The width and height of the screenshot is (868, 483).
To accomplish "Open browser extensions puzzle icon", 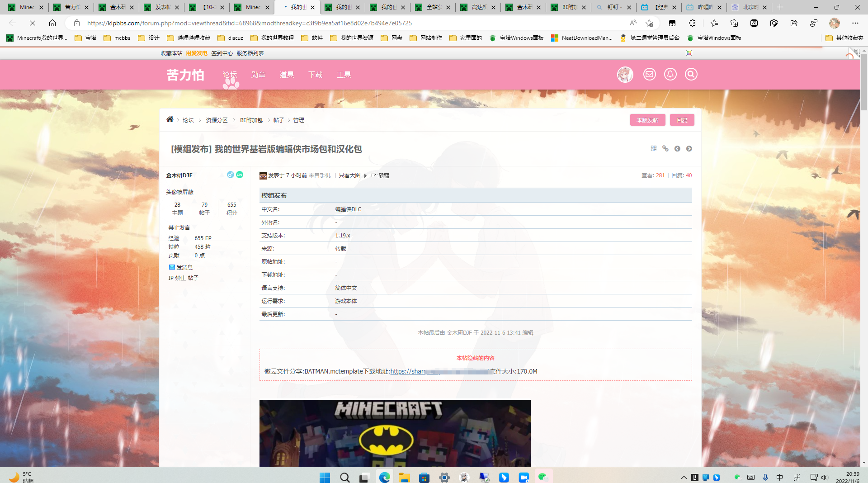I will 692,23.
